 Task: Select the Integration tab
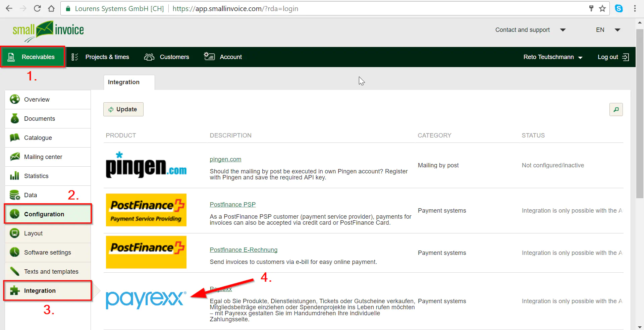pos(124,82)
